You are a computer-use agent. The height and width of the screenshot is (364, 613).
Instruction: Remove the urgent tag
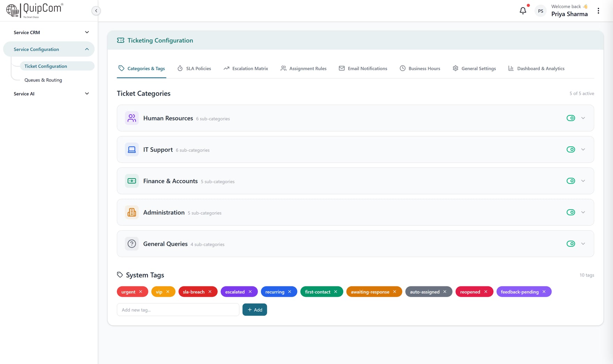click(x=141, y=292)
